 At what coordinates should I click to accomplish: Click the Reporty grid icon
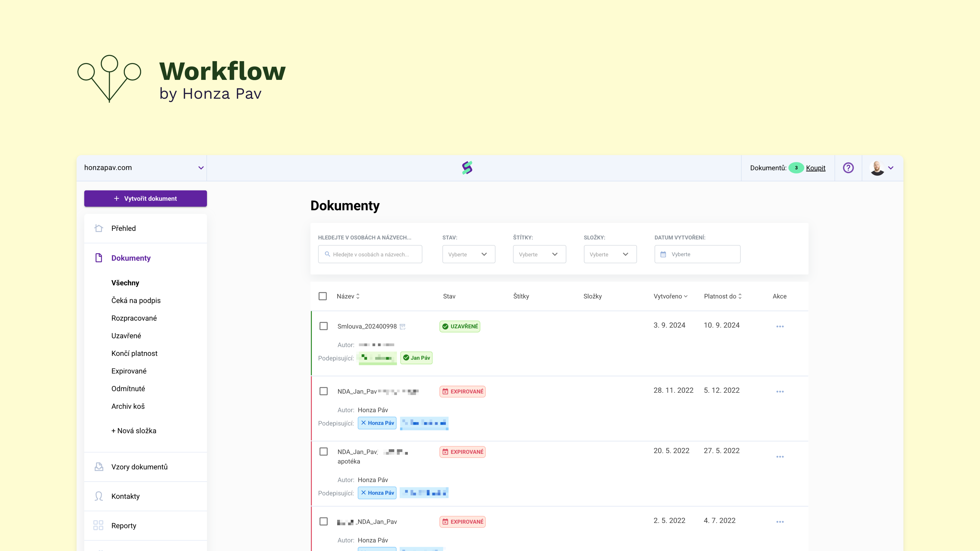tap(98, 525)
